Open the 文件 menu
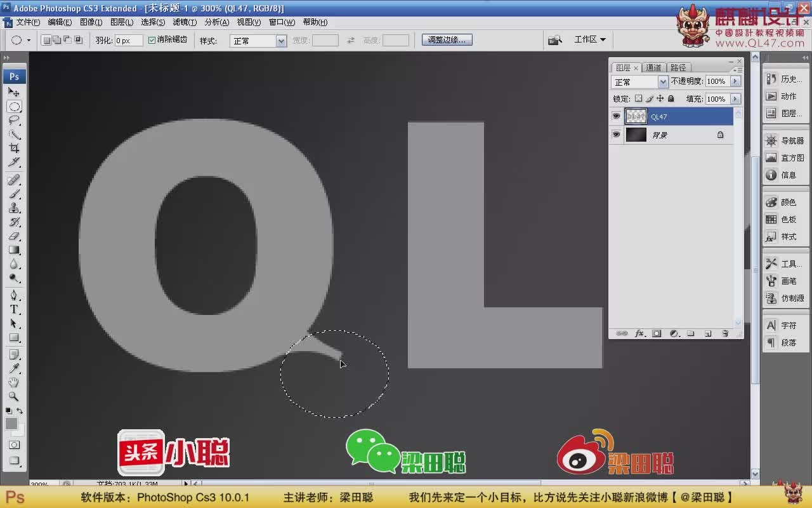The width and height of the screenshot is (812, 508). pyautogui.click(x=28, y=22)
